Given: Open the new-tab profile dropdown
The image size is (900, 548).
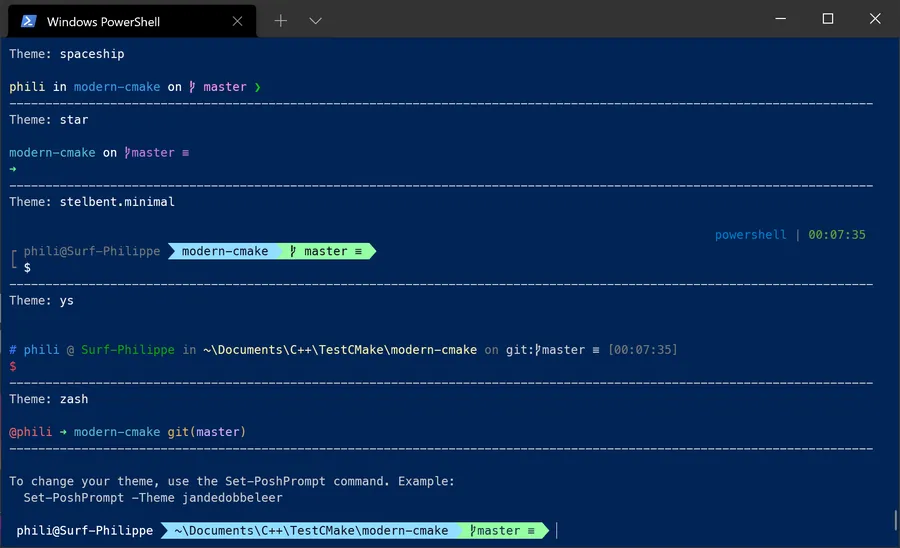Looking at the screenshot, I should [315, 21].
